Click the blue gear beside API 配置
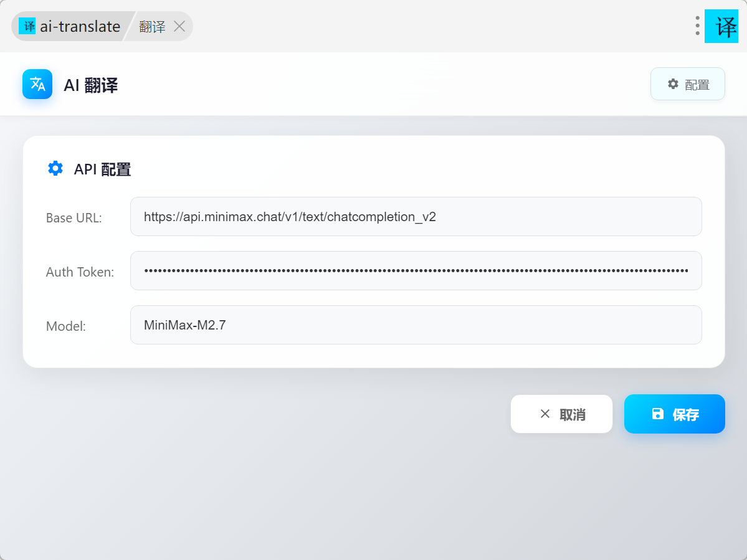Image resolution: width=747 pixels, height=560 pixels. click(x=55, y=168)
